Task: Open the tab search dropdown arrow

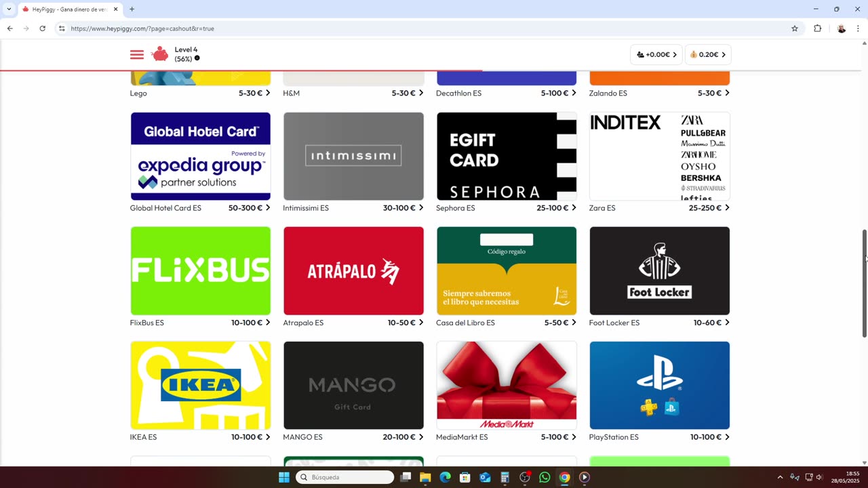Action: click(x=9, y=9)
